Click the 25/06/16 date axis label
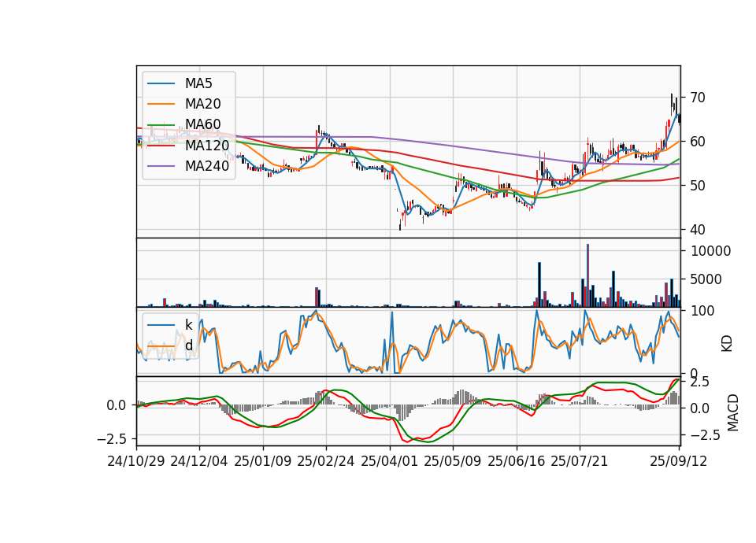 point(517,461)
